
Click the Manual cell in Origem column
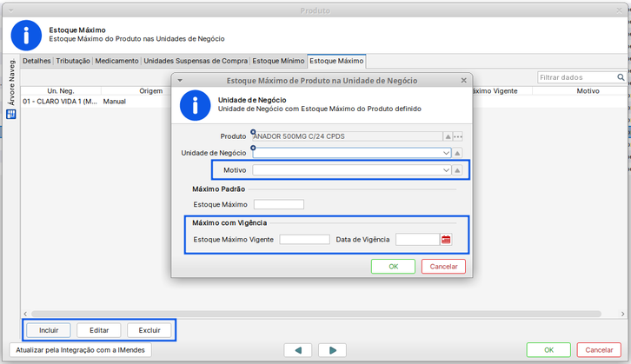click(x=114, y=102)
